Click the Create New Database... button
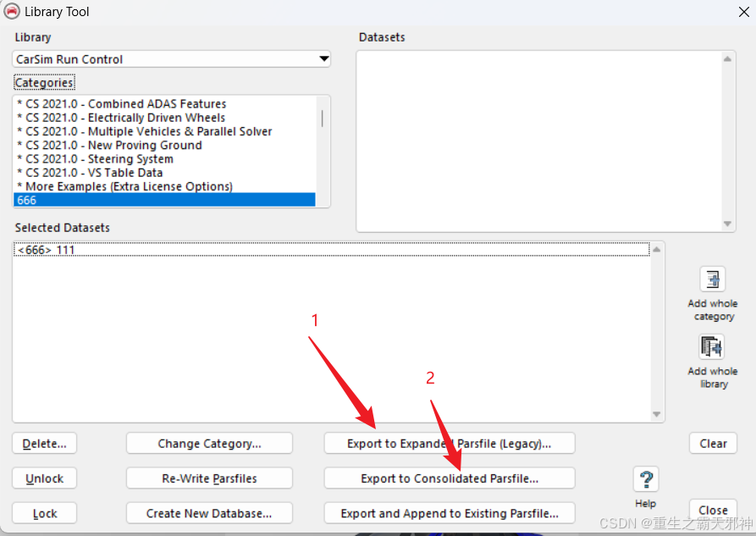This screenshot has width=756, height=536. click(x=209, y=513)
